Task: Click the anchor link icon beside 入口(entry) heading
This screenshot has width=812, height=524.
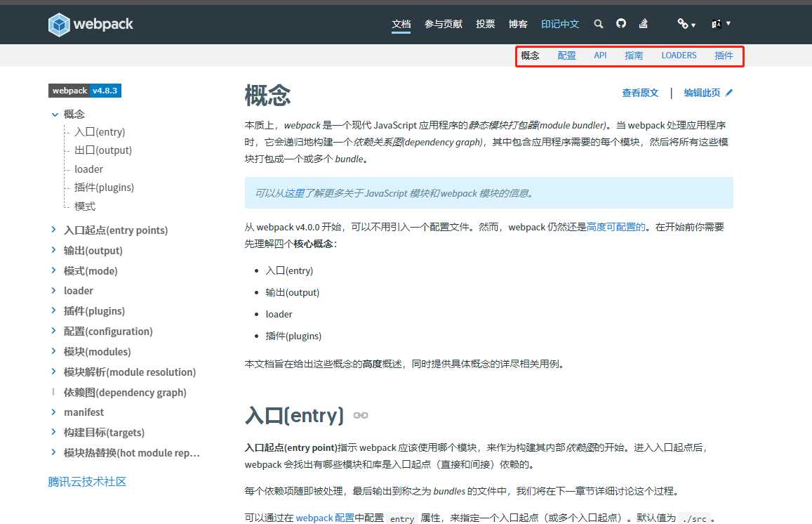Action: coord(361,416)
